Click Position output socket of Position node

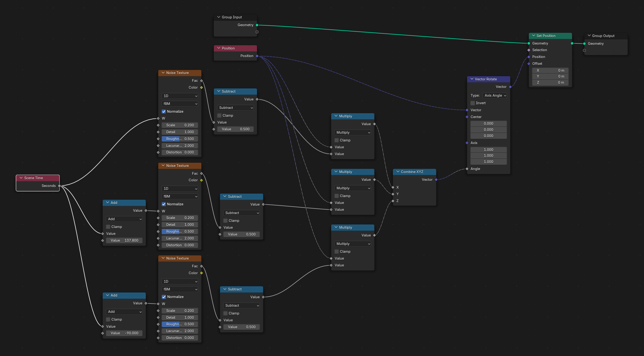pos(257,56)
